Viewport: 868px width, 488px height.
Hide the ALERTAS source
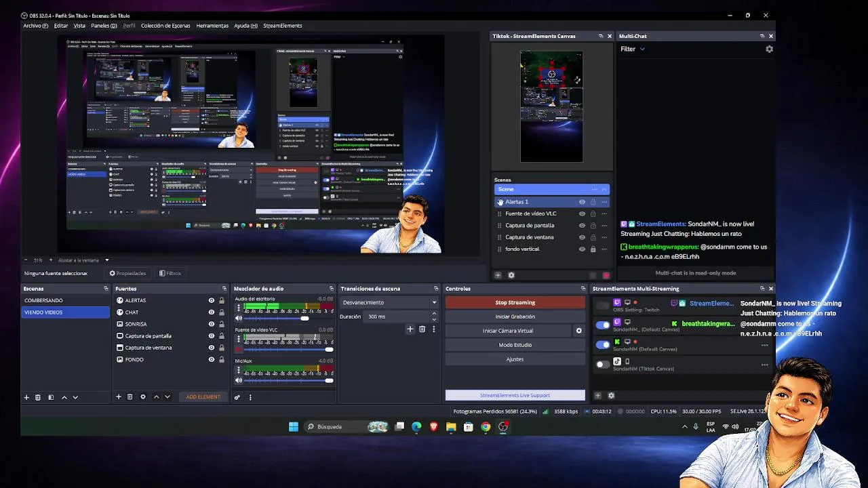pyautogui.click(x=211, y=300)
